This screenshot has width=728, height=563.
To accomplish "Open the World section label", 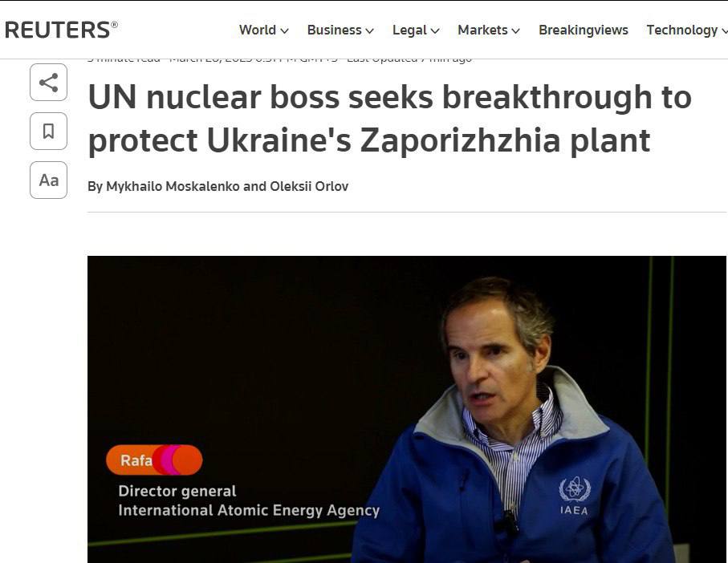I will (257, 30).
